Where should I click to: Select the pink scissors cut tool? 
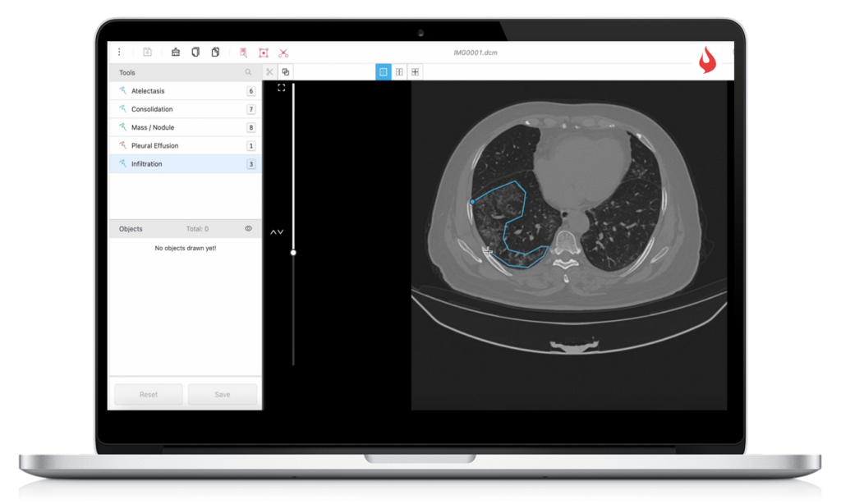pos(283,52)
